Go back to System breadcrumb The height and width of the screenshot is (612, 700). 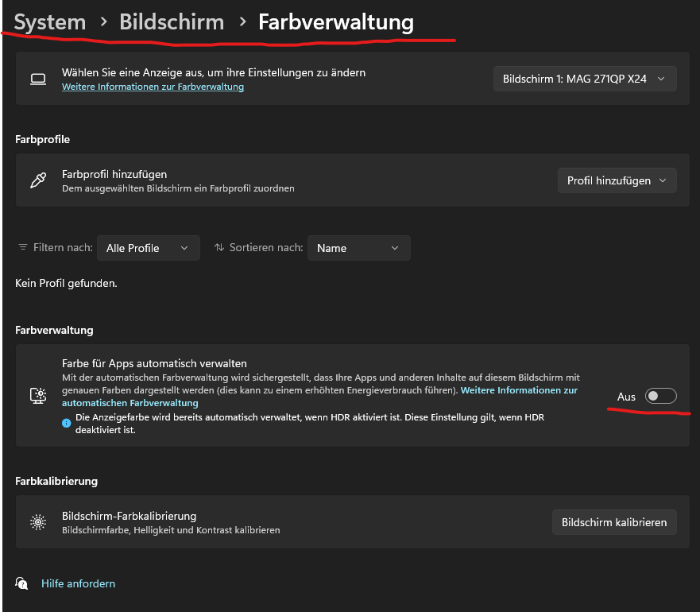(49, 22)
